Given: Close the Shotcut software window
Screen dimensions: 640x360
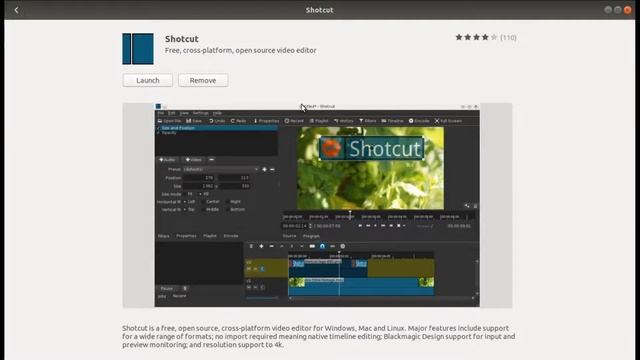Looking at the screenshot, I should (x=627, y=10).
